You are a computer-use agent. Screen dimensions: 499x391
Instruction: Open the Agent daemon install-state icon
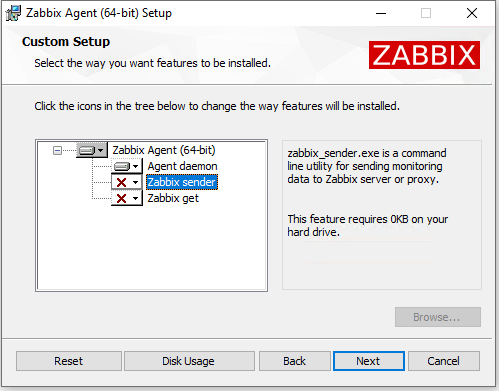pos(122,166)
